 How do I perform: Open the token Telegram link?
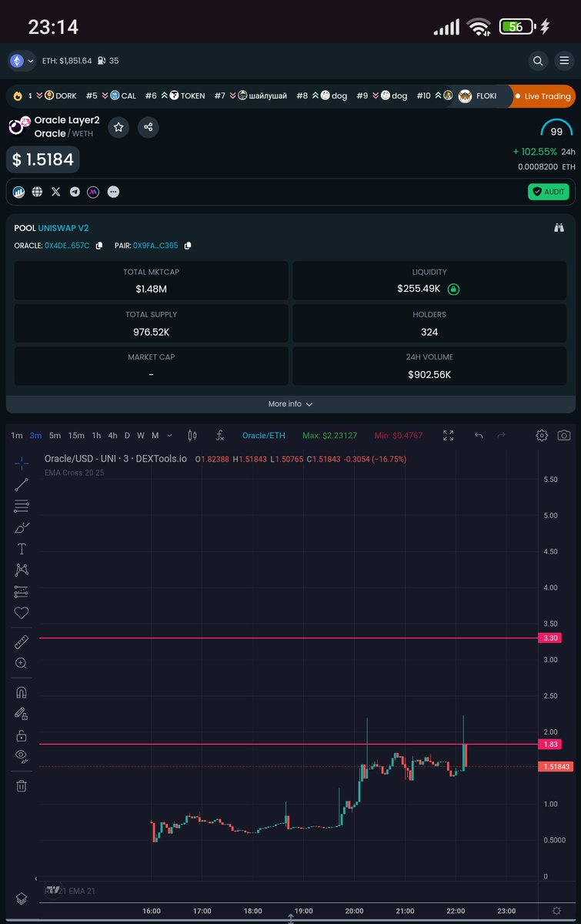click(x=75, y=192)
